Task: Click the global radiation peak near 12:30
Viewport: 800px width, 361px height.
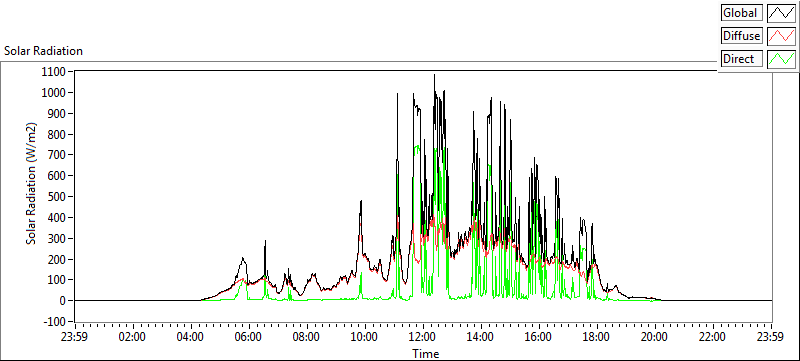Action: click(434, 75)
